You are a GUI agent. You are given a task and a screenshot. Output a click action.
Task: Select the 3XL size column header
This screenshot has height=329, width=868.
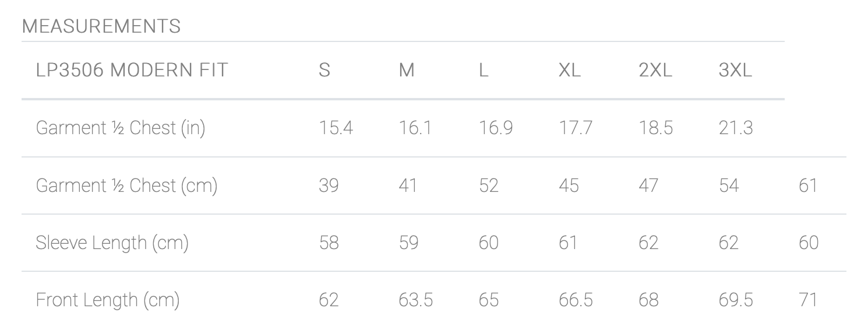pos(735,71)
